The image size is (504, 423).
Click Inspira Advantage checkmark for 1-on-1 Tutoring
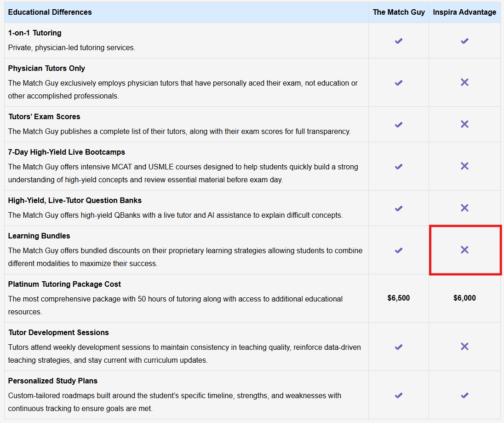464,41
